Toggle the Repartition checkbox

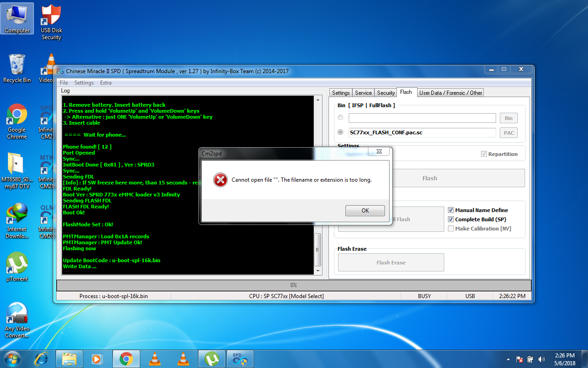point(484,154)
